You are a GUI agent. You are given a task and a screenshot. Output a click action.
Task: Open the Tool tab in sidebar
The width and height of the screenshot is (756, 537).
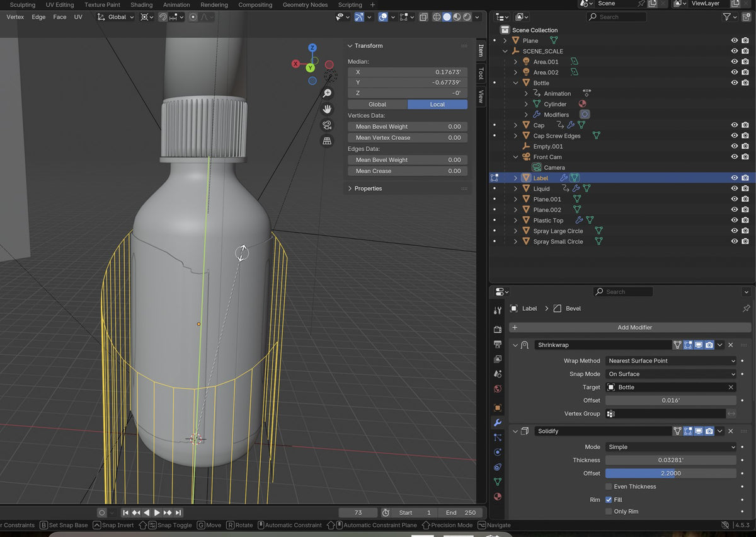[x=481, y=73]
